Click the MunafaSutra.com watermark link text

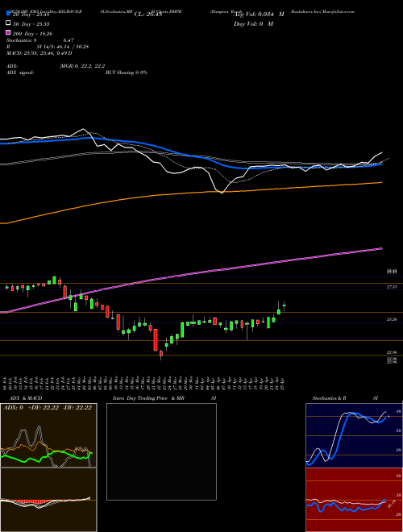click(339, 11)
